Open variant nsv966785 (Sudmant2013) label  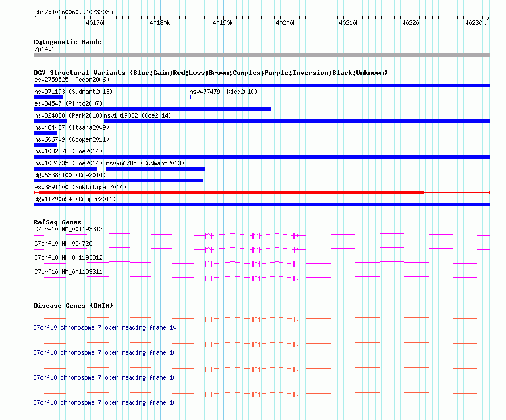(145, 163)
